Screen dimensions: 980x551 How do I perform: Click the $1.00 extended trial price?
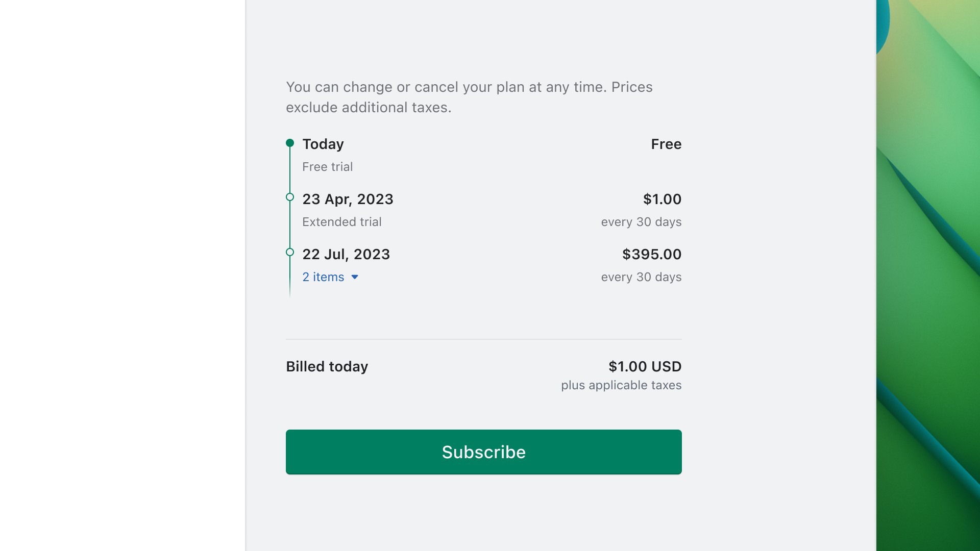click(662, 199)
